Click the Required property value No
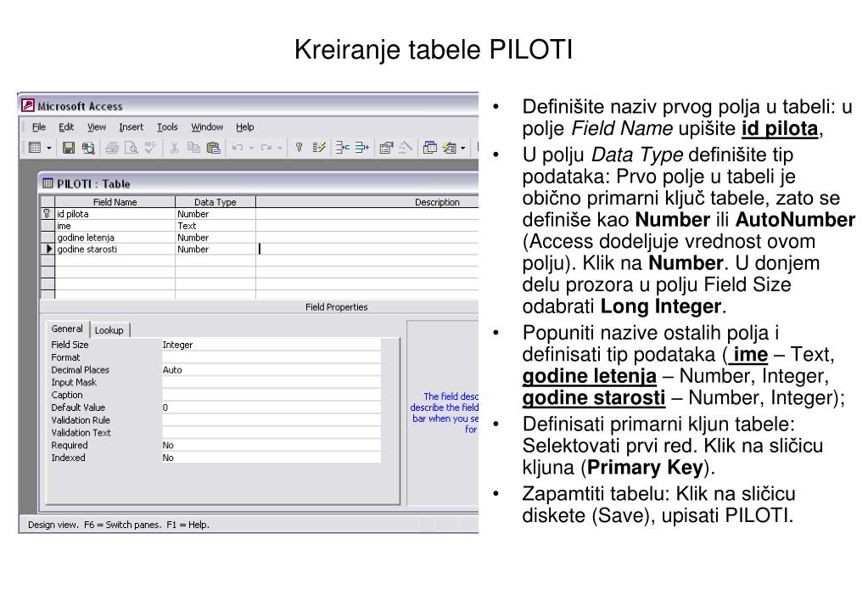Image resolution: width=868 pixels, height=601 pixels. [x=272, y=446]
